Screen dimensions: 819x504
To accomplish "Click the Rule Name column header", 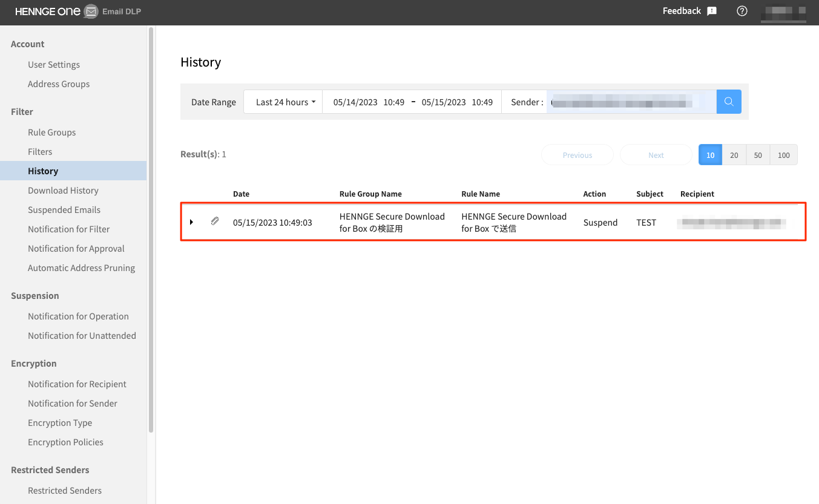I will [481, 194].
